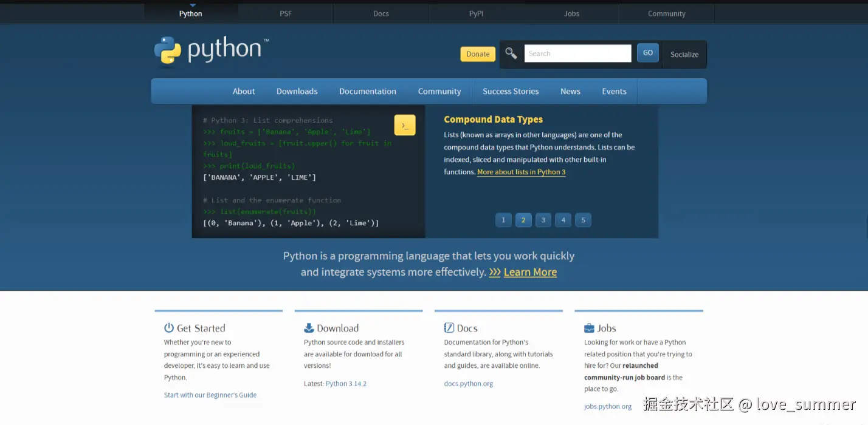
Task: Click the Docs notebook icon
Action: pos(449,328)
